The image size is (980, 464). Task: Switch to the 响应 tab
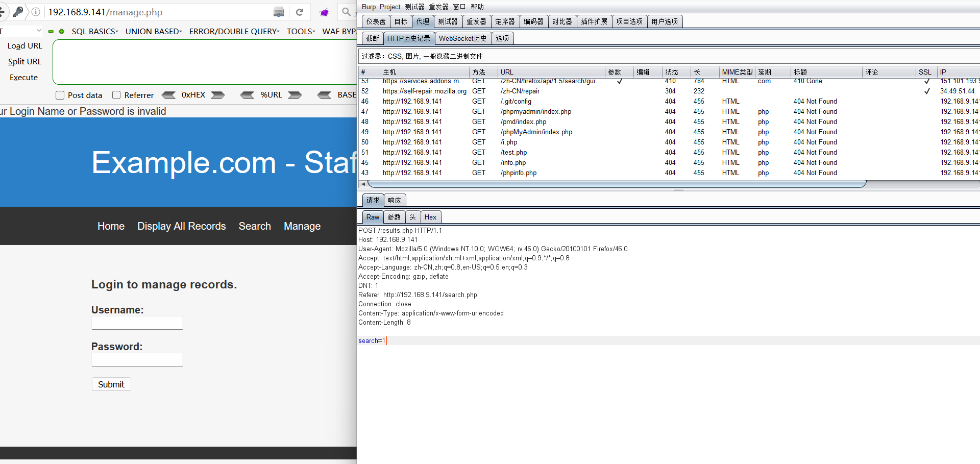[395, 200]
